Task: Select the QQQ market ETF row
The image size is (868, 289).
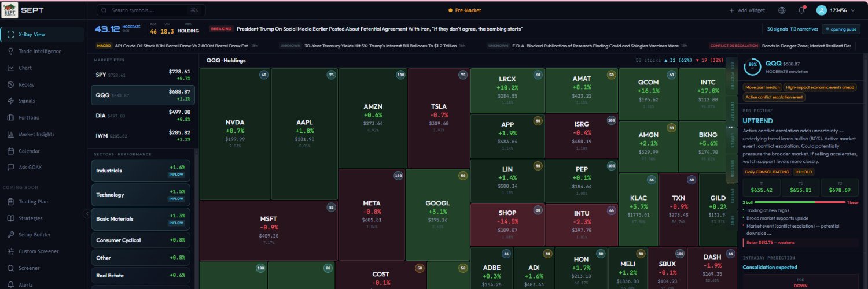Action: [x=143, y=95]
